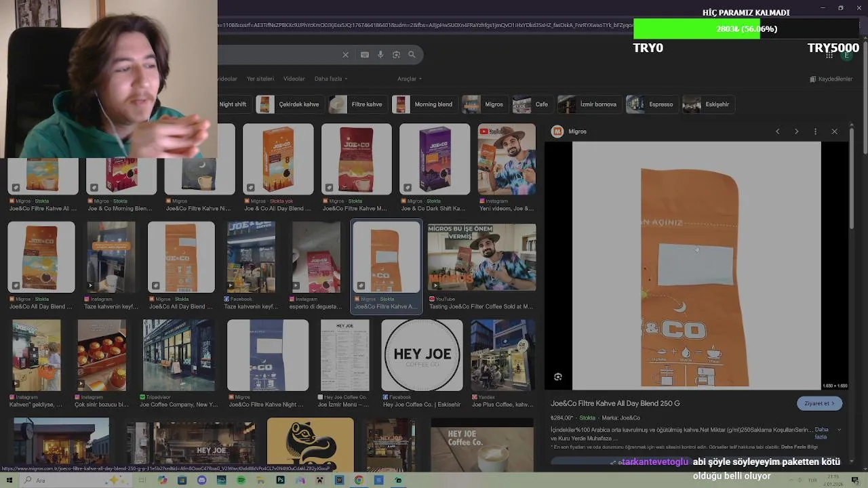The image size is (868, 488).
Task: Filter by Night shift chip
Action: [233, 104]
